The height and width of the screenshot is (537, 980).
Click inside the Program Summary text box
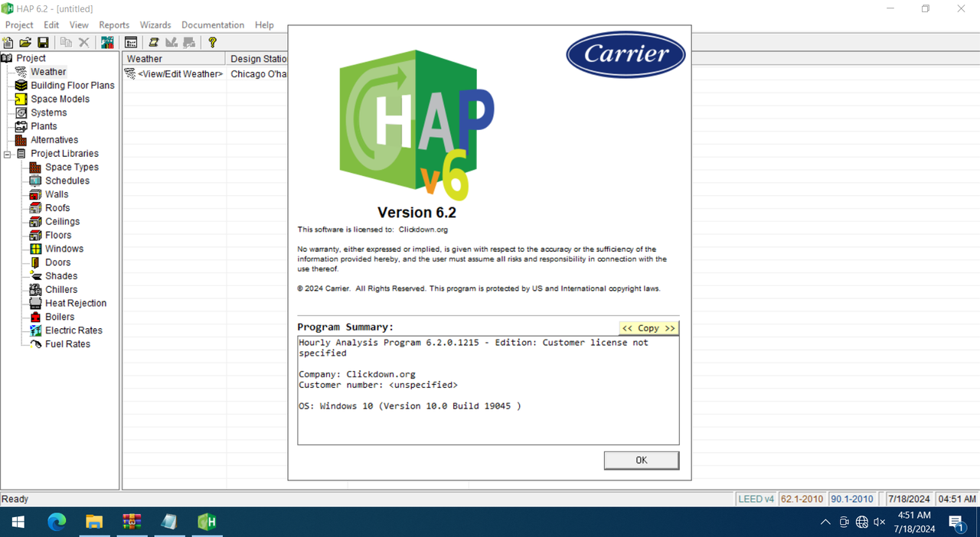488,390
